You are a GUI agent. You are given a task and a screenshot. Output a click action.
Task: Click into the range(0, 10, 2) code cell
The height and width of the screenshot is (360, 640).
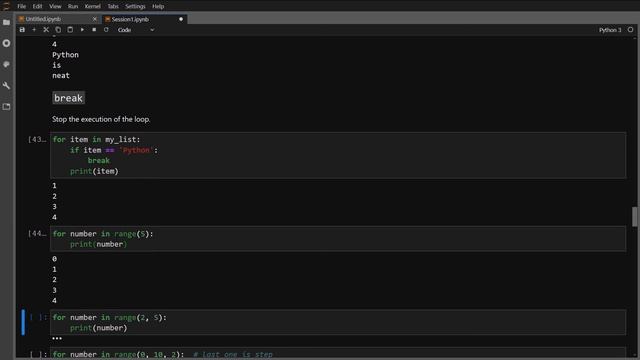click(338, 354)
